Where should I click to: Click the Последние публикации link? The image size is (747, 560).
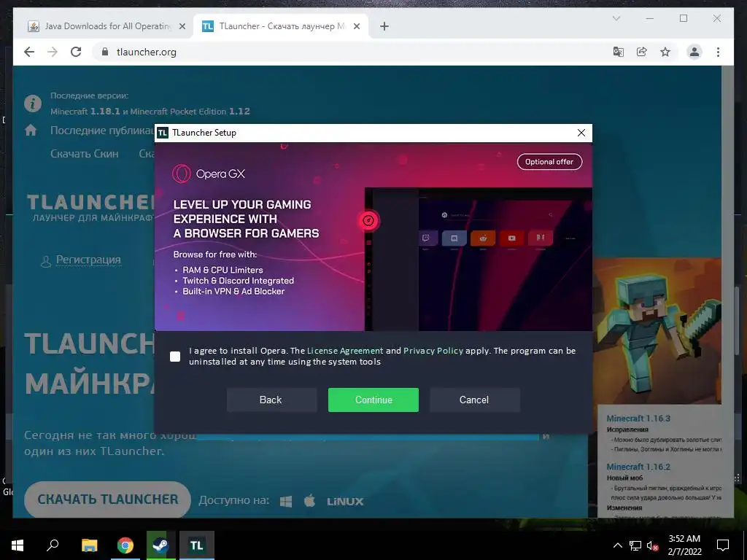[x=102, y=131]
